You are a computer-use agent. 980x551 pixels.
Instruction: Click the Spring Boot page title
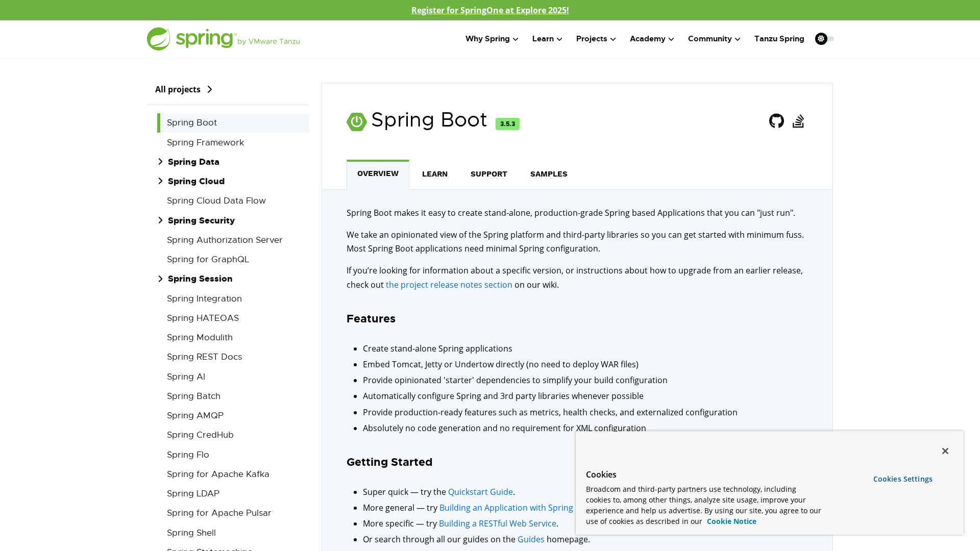429,120
